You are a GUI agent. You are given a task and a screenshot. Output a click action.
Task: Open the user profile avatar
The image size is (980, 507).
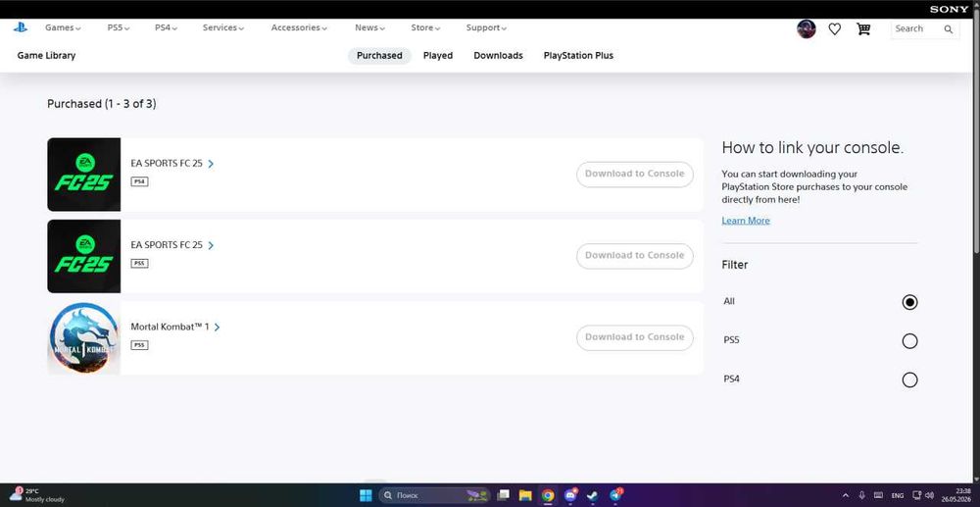coord(807,28)
